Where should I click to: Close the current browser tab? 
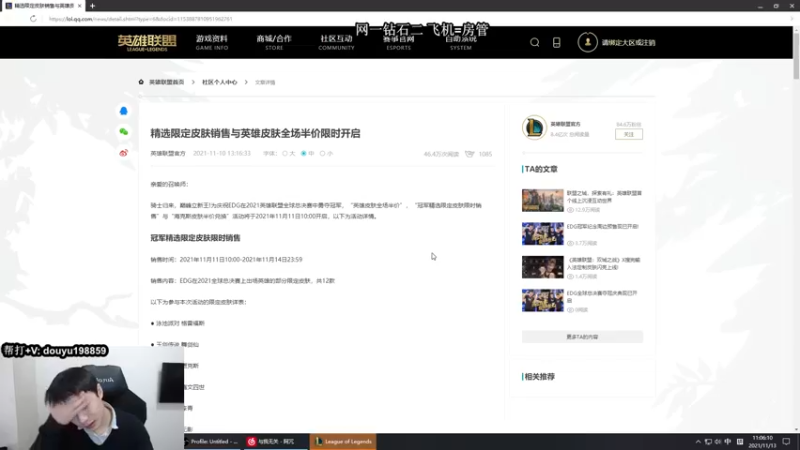pyautogui.click(x=80, y=6)
